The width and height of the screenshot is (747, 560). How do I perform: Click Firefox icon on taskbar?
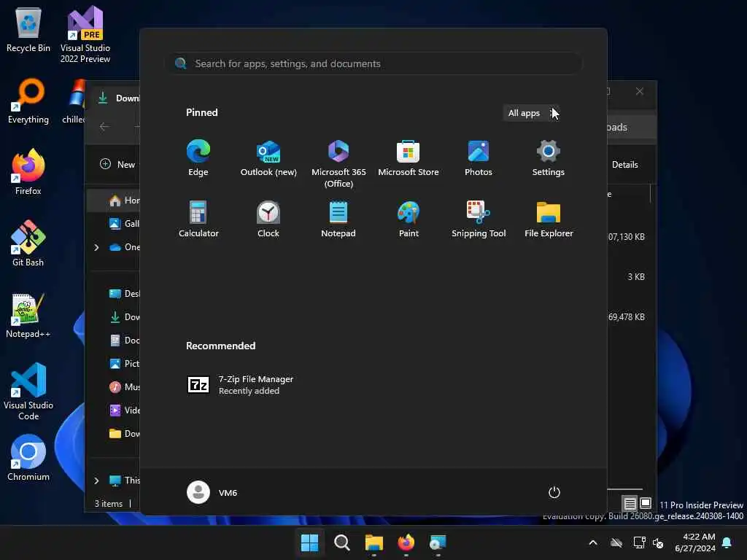(x=406, y=542)
